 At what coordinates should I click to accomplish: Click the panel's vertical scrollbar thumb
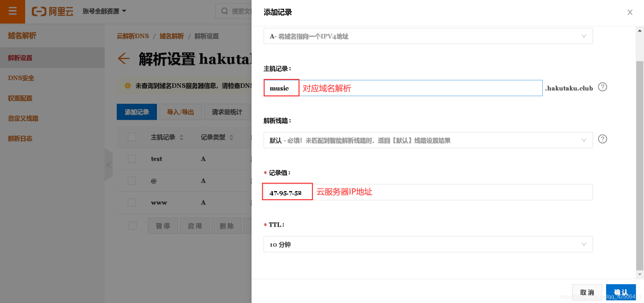640,165
